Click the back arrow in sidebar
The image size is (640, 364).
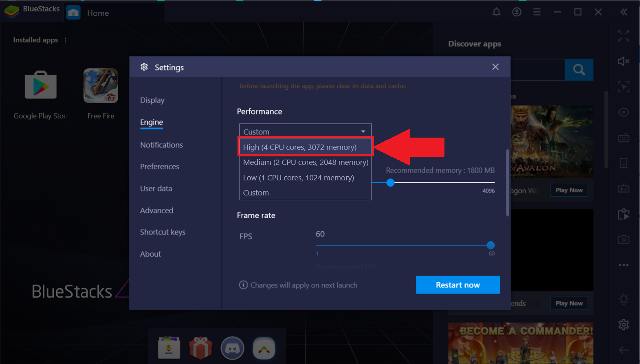(624, 350)
